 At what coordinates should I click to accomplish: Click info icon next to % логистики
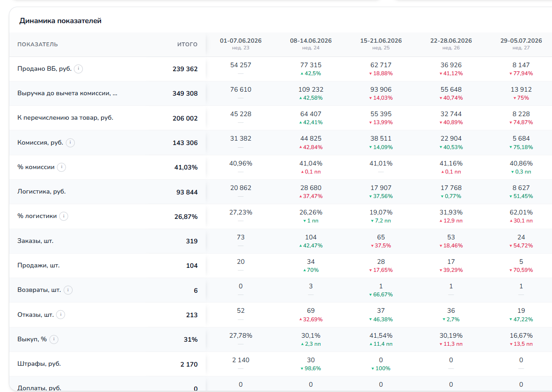64,216
